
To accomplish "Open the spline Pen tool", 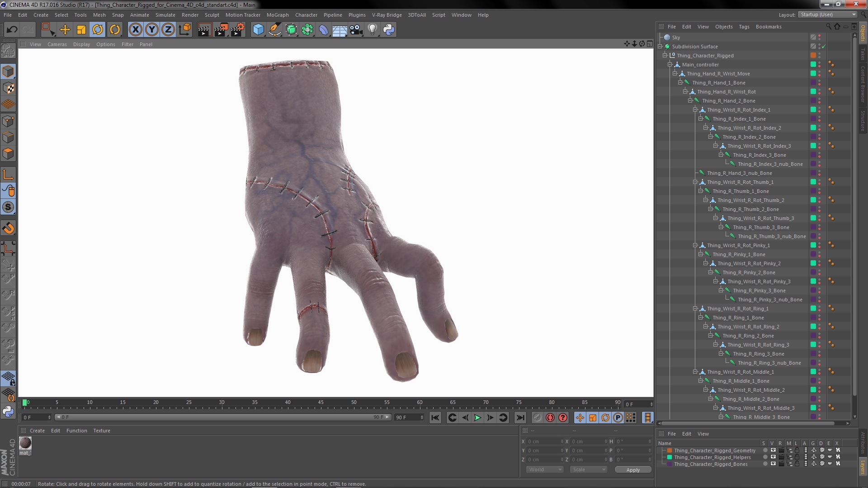I will [x=275, y=30].
